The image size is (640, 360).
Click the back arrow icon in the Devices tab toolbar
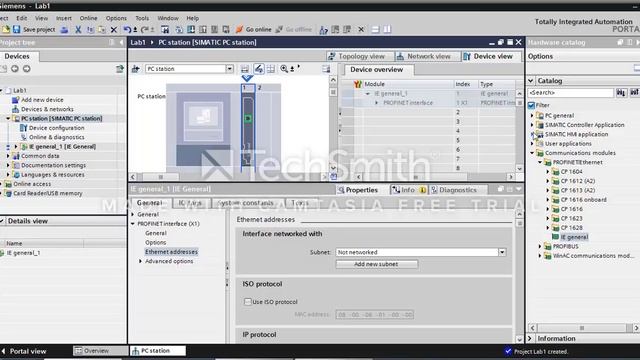[x=15, y=69]
